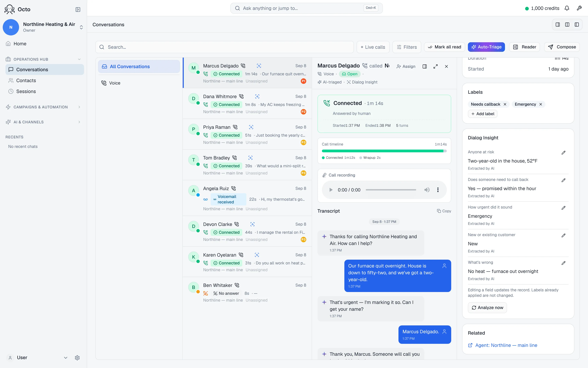Open Agent: Northline — main line link

tap(502, 345)
